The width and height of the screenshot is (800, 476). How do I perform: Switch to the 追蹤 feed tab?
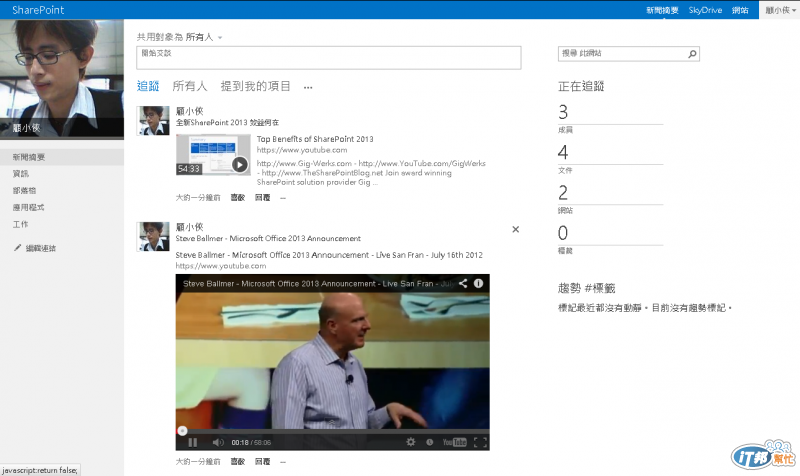click(148, 86)
